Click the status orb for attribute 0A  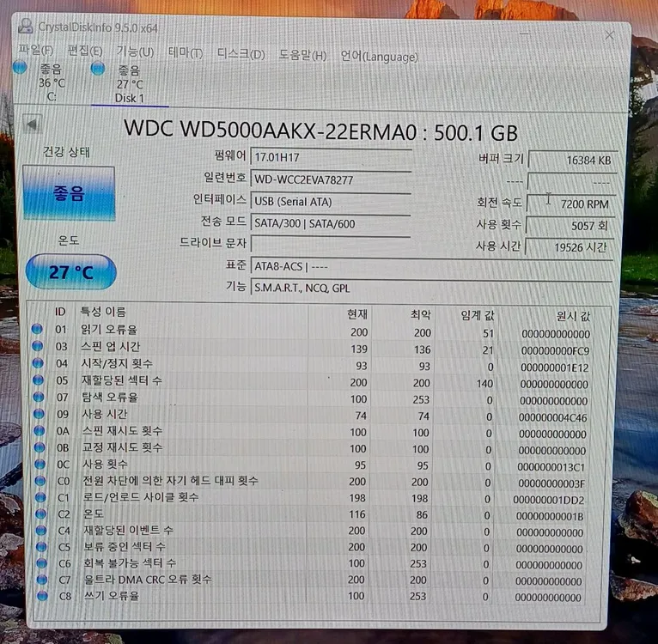[x=40, y=430]
